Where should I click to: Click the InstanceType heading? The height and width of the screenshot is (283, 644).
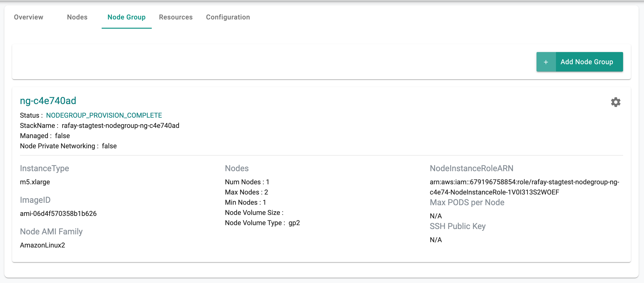[45, 168]
